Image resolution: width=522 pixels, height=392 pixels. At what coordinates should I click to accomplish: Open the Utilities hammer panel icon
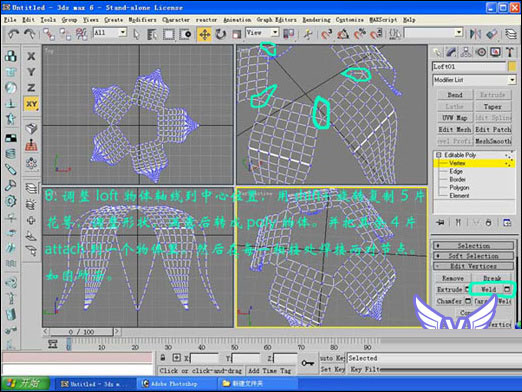click(510, 52)
